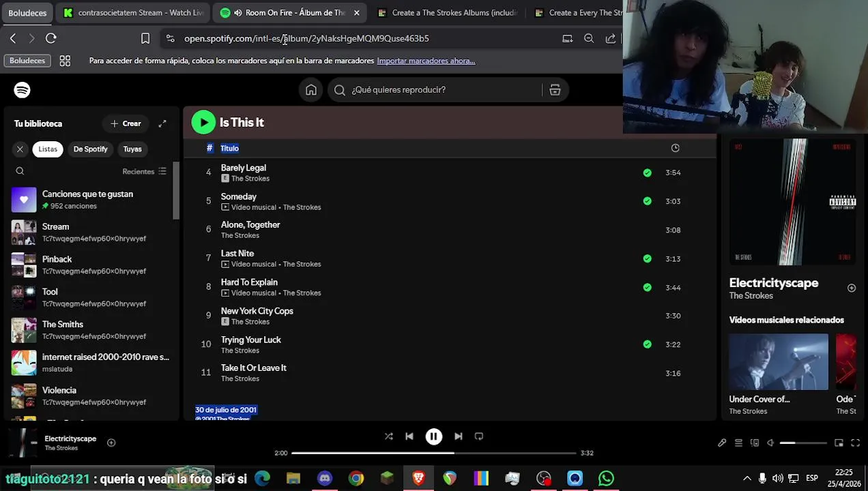Open the miniplayer icon
Image resolution: width=868 pixels, height=491 pixels.
point(839,443)
